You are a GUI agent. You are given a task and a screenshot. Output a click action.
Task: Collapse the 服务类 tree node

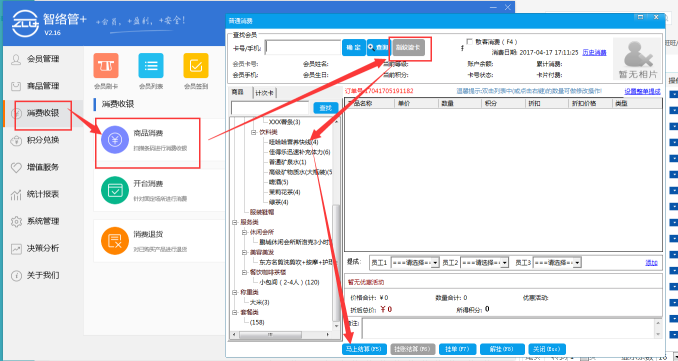tap(235, 222)
